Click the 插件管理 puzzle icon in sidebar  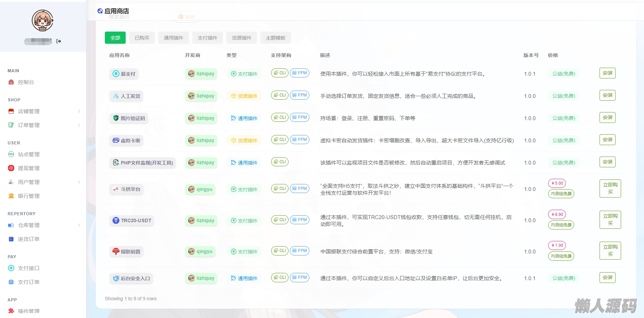(x=11, y=311)
